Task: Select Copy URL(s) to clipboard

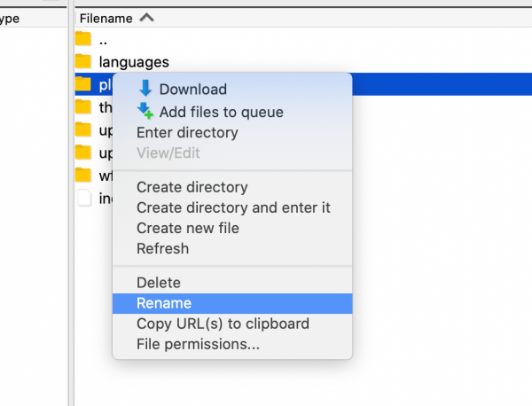Action: [x=232, y=324]
